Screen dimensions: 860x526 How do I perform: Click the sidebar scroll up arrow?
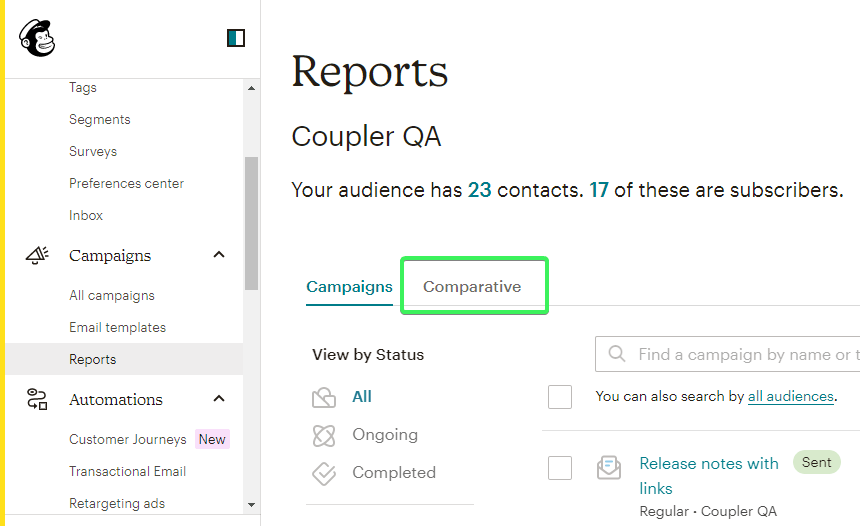[x=251, y=88]
